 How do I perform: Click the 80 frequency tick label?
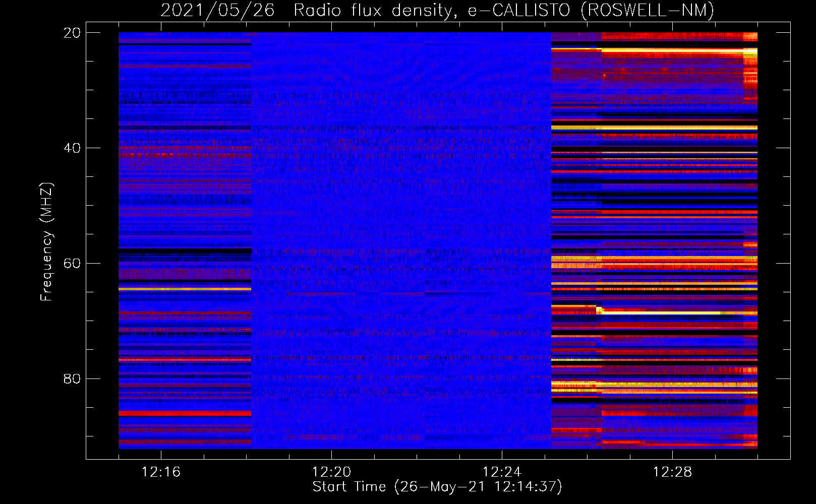coord(72,379)
